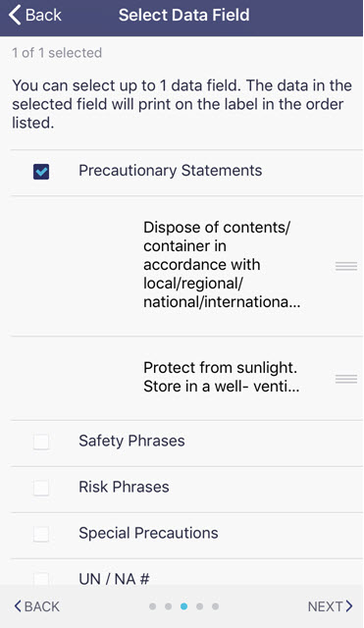Image resolution: width=364 pixels, height=628 pixels.
Task: Tap the bottom BACK button
Action: tap(37, 606)
